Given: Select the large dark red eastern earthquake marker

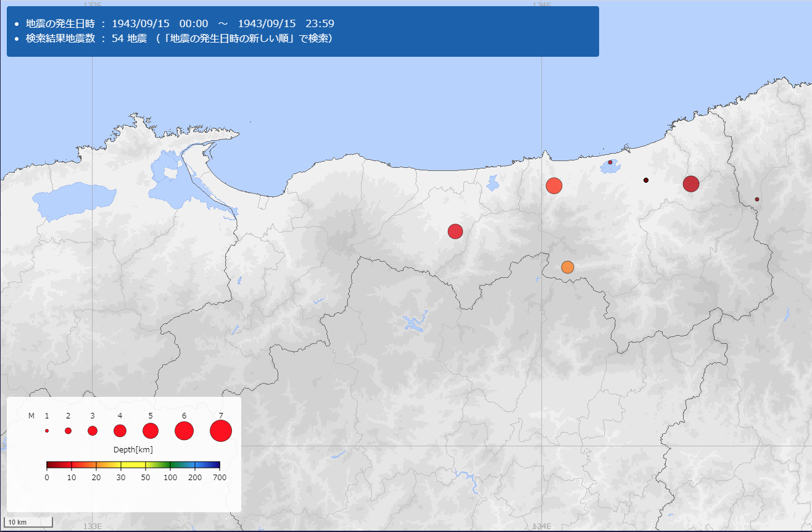Looking at the screenshot, I should point(691,184).
